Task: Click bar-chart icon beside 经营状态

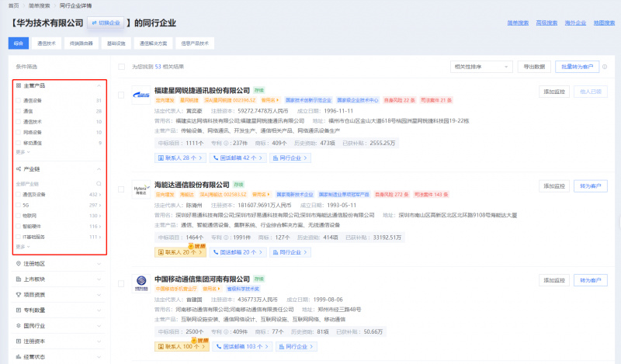Action: [x=19, y=357]
